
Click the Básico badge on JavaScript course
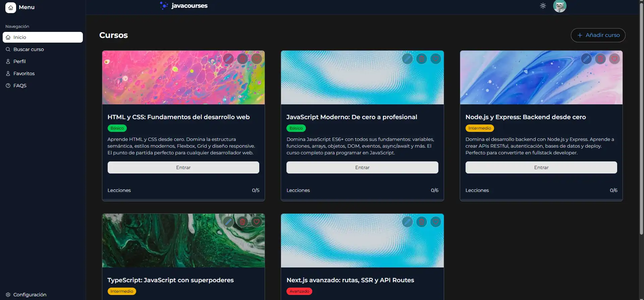pyautogui.click(x=296, y=128)
